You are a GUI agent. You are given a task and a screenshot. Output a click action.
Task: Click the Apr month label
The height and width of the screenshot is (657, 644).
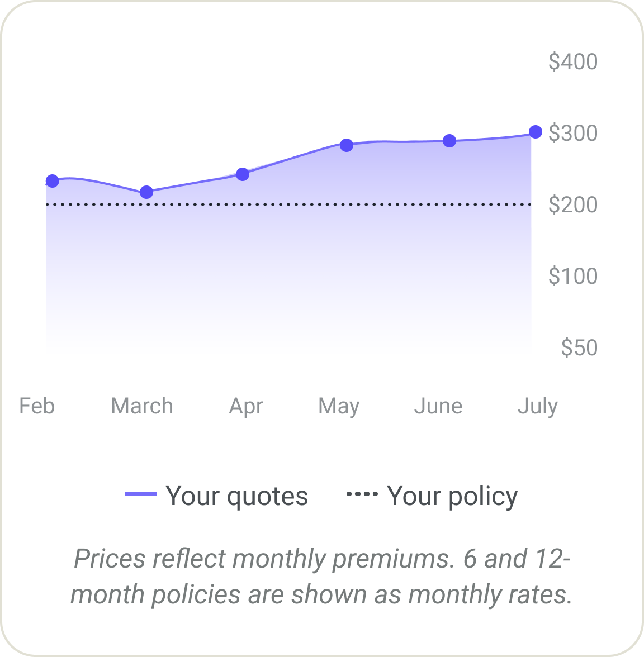coord(246,406)
